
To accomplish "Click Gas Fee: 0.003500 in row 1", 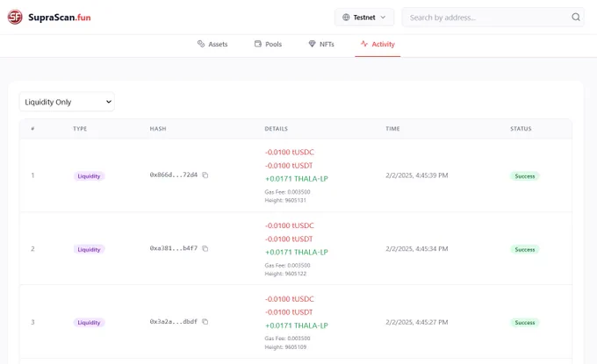I will pyautogui.click(x=287, y=192).
